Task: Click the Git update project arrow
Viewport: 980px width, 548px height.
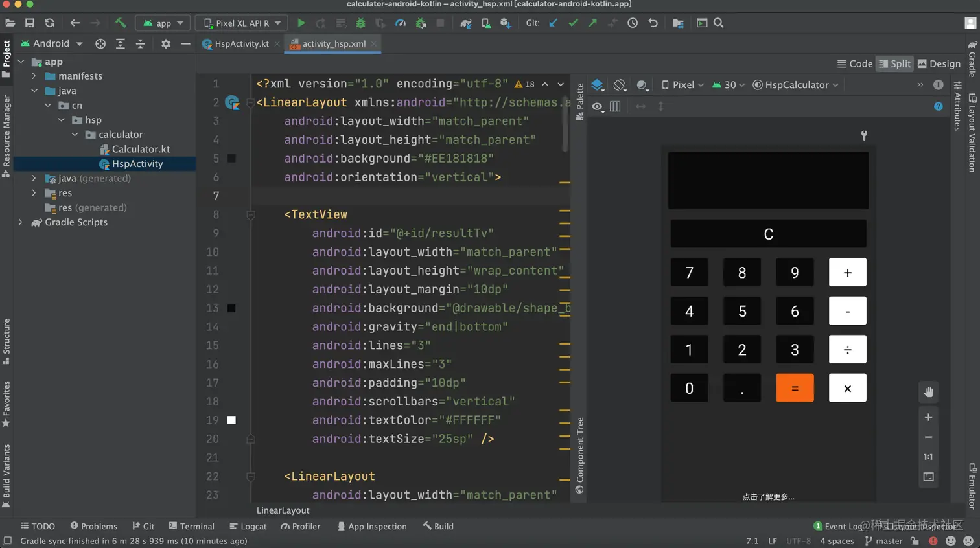Action: (x=554, y=23)
